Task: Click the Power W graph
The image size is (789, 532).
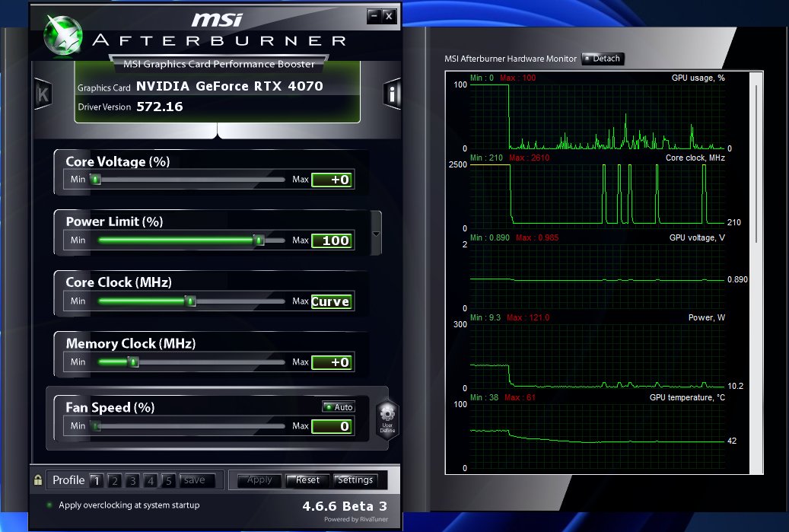Action: click(x=597, y=356)
